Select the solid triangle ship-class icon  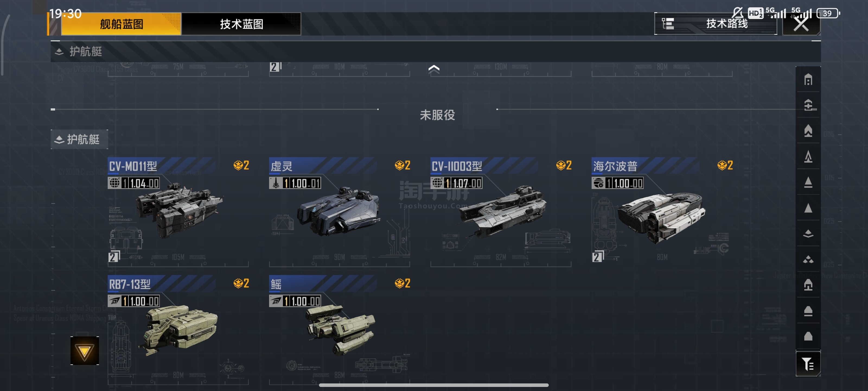pyautogui.click(x=808, y=208)
